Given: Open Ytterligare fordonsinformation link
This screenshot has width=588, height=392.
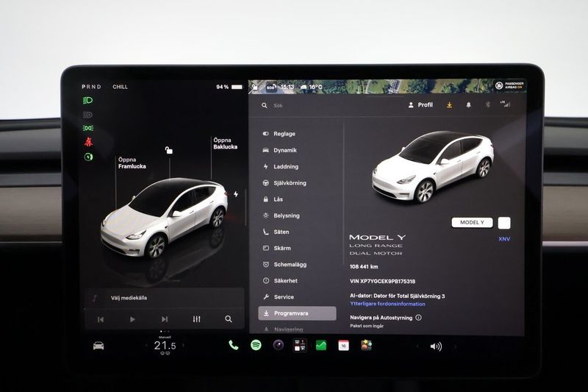Looking at the screenshot, I should pos(387,304).
